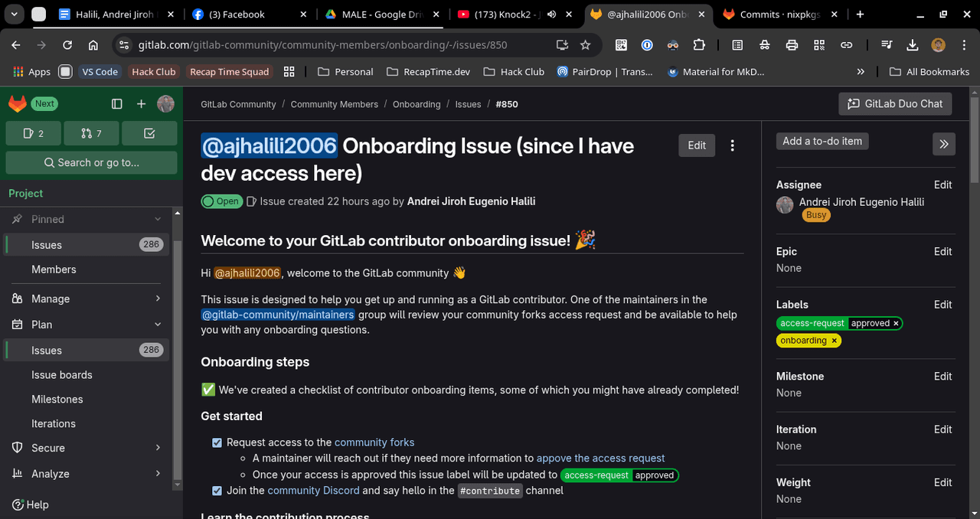The width and height of the screenshot is (980, 519).
Task: Bookmark this page with the star icon
Action: point(586,45)
